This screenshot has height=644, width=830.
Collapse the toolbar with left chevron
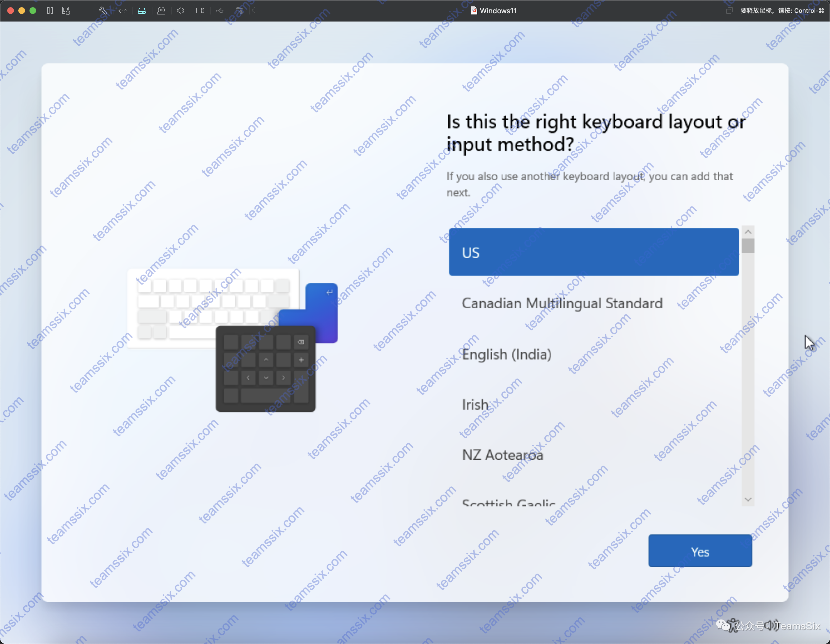click(253, 11)
